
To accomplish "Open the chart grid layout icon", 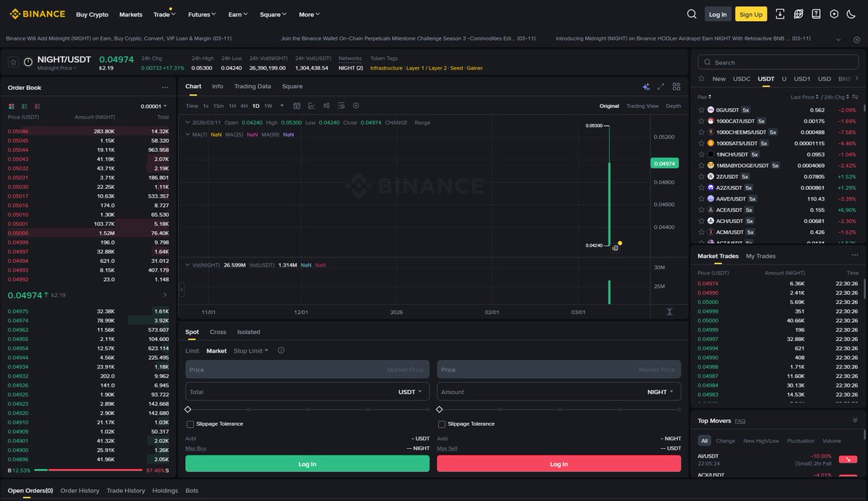I will tap(676, 86).
